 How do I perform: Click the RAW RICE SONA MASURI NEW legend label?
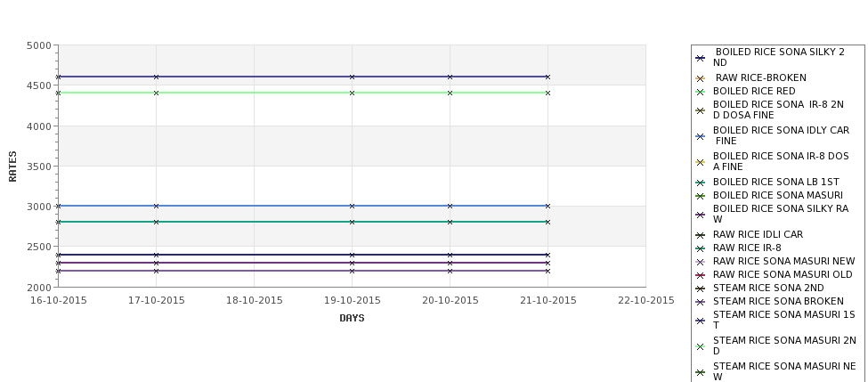click(x=783, y=262)
